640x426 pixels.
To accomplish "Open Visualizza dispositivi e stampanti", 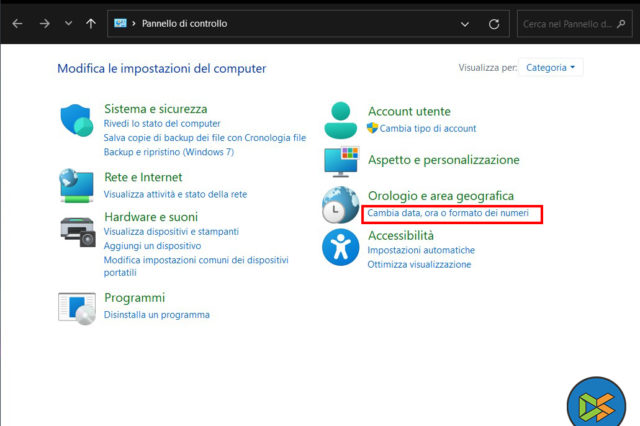I will (171, 231).
